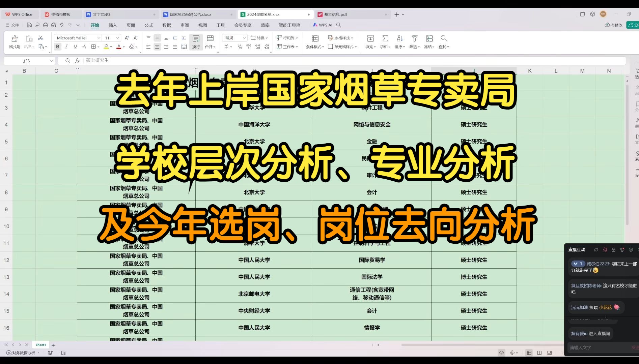Click the horizontal scrollbar at bottom
The width and height of the screenshot is (639, 364).
click(x=482, y=345)
